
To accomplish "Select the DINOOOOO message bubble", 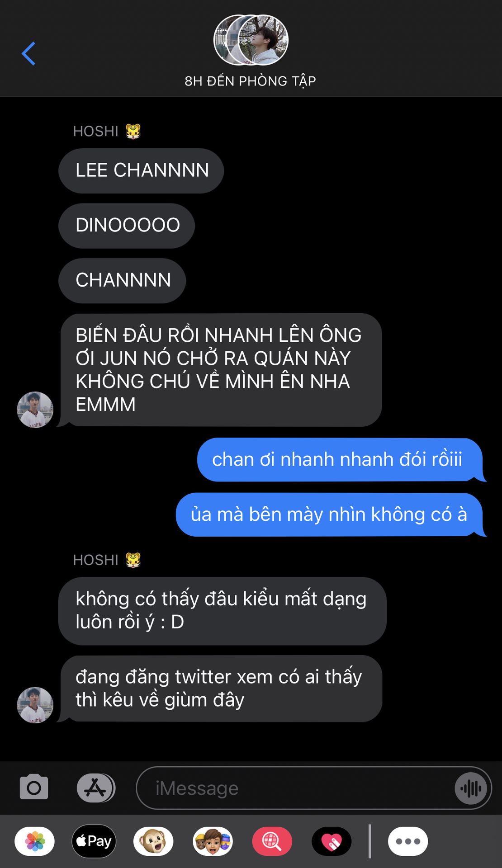I will coord(127,226).
